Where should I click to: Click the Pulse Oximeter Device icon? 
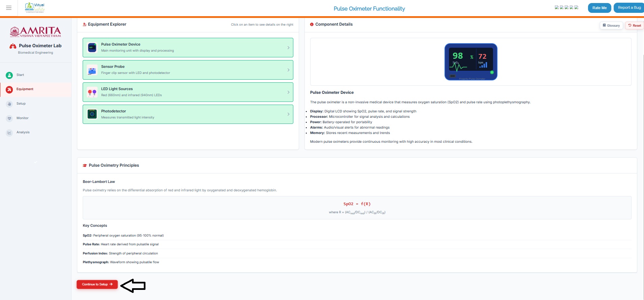point(92,48)
